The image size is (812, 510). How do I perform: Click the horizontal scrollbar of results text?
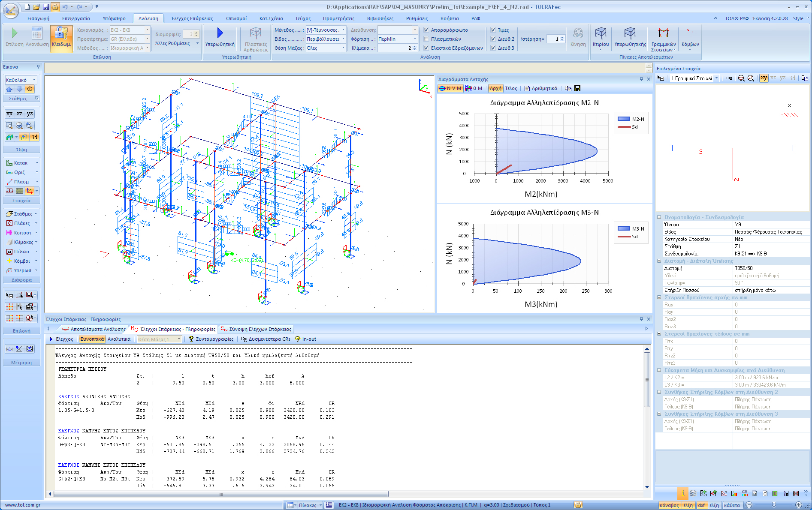[x=221, y=494]
